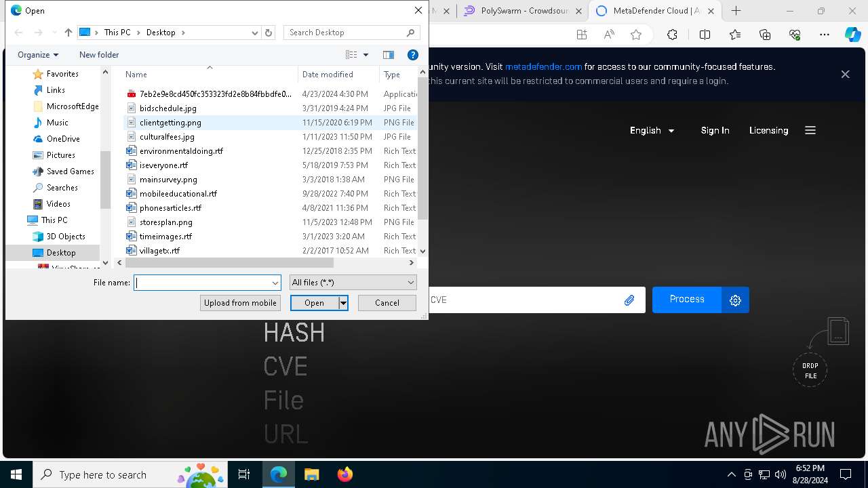Sort files by Date modified column

pyautogui.click(x=338, y=75)
